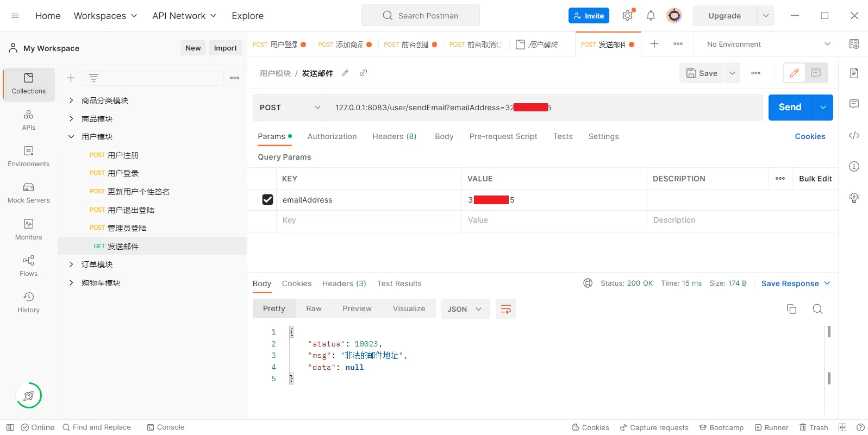Uncheck the emailAddress parameter checkbox
Image resolution: width=868 pixels, height=435 pixels.
click(267, 200)
